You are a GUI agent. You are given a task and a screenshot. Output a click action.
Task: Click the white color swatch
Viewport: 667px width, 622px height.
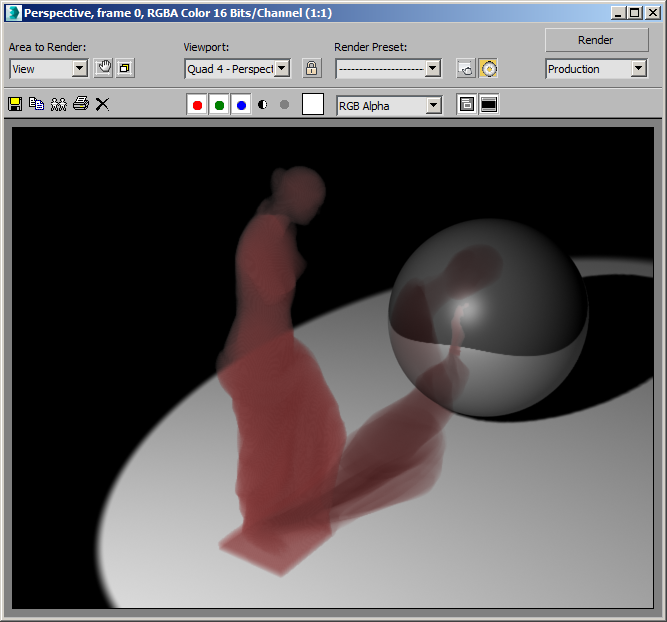point(313,104)
